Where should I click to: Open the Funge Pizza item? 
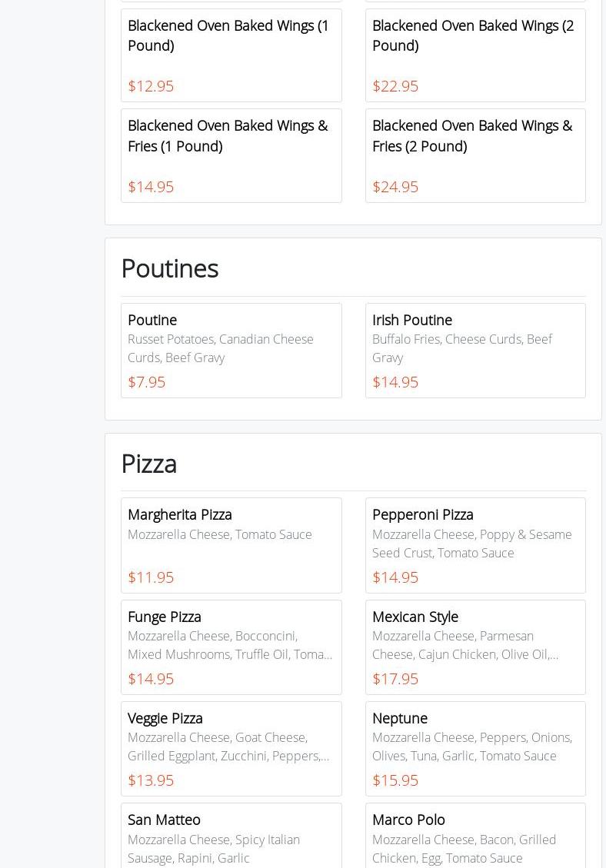coord(231,647)
